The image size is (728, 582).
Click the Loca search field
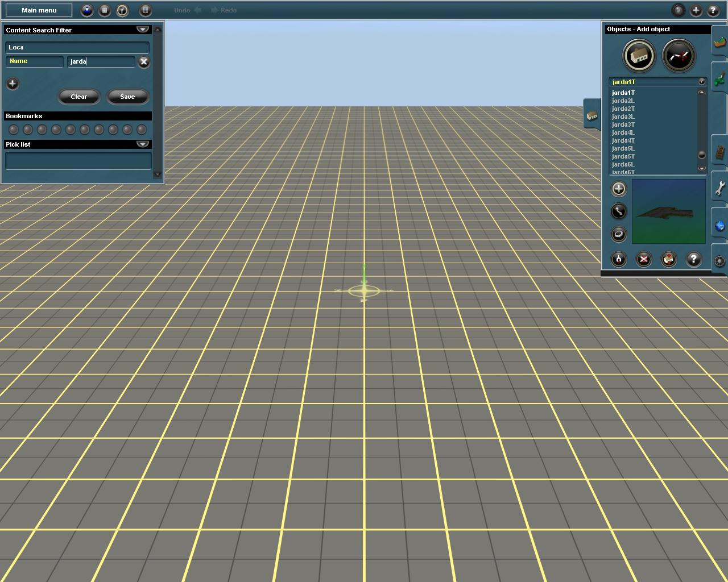(x=77, y=47)
